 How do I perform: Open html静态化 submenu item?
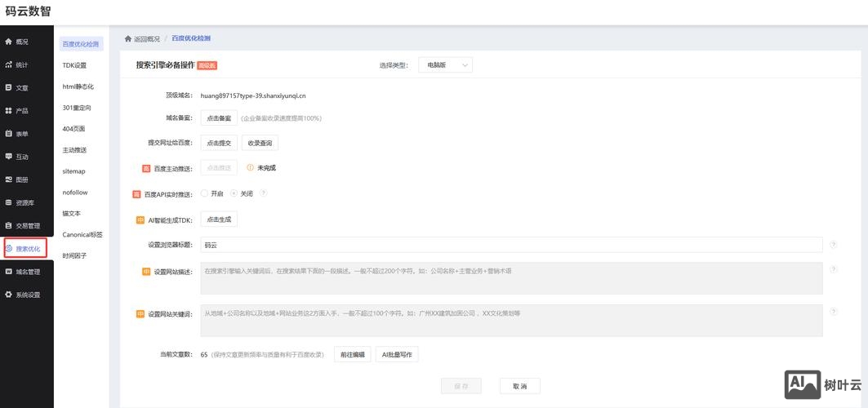[78, 86]
